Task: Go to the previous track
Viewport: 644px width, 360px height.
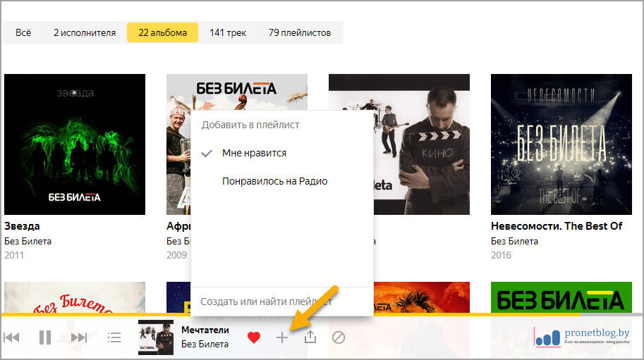Action: (11, 337)
